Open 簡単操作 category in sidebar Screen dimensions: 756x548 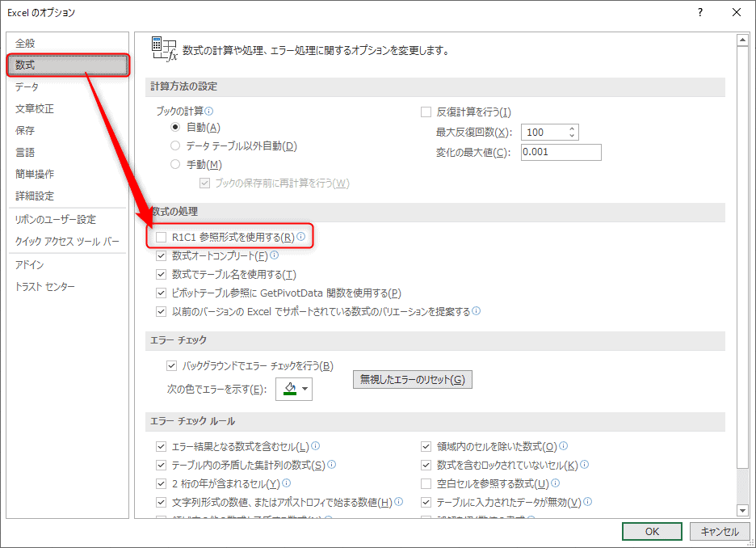pos(68,174)
